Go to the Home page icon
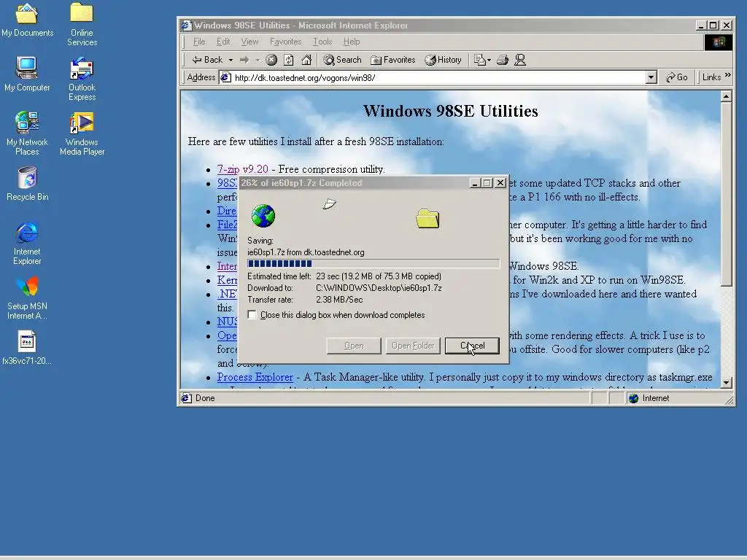 click(x=306, y=60)
